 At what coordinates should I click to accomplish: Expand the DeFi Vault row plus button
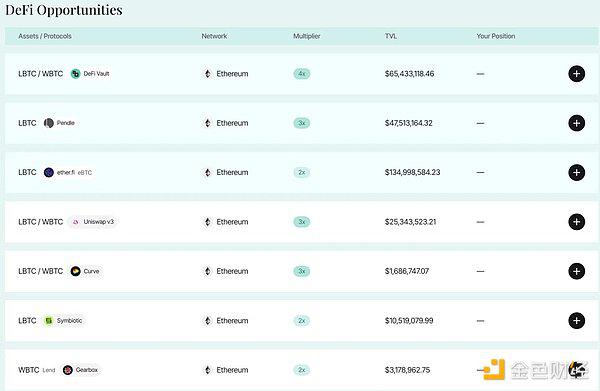click(x=576, y=74)
